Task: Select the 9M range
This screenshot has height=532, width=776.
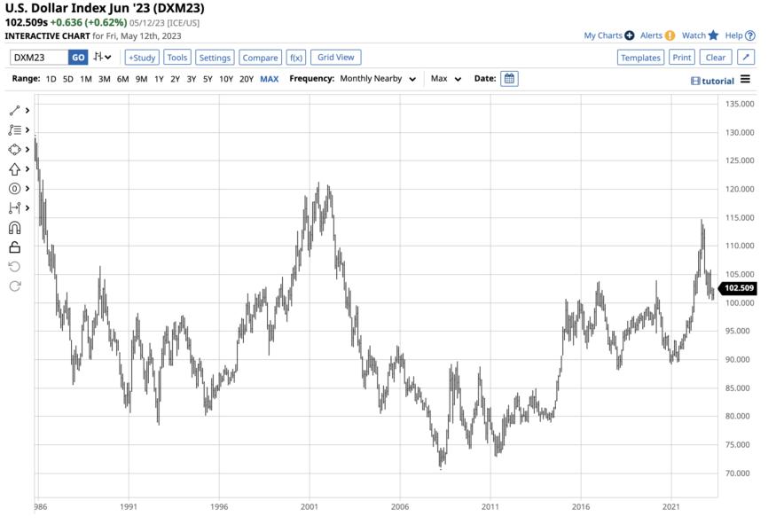Action: (142, 79)
